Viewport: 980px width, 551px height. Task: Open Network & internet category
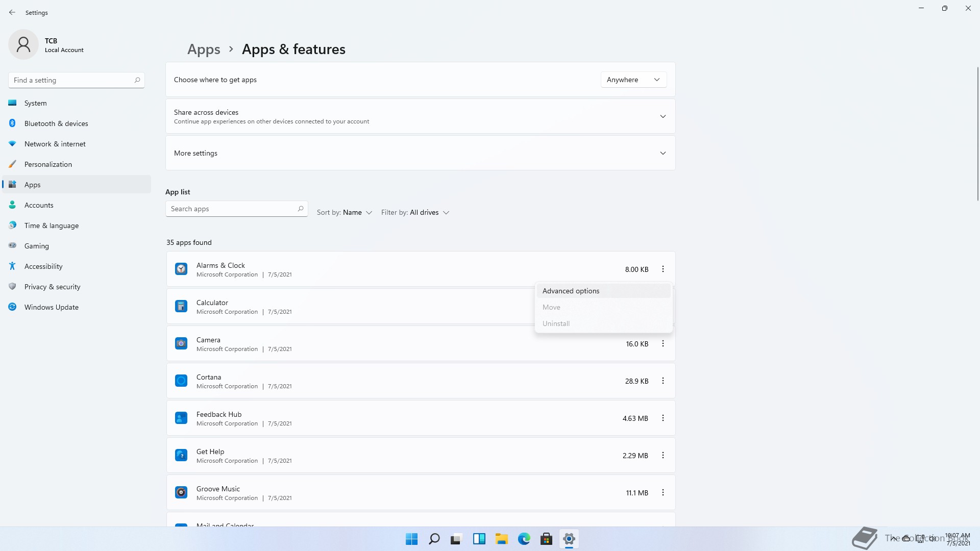coord(77,144)
